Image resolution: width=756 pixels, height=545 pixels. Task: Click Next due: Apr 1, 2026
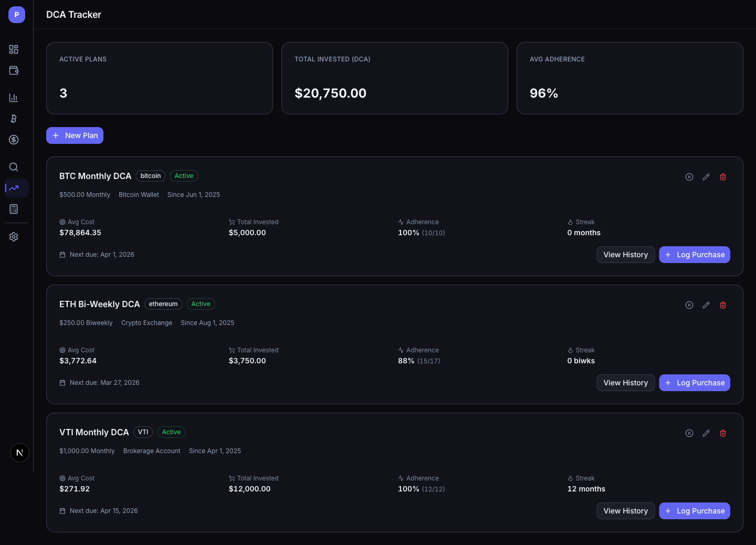[x=102, y=255]
